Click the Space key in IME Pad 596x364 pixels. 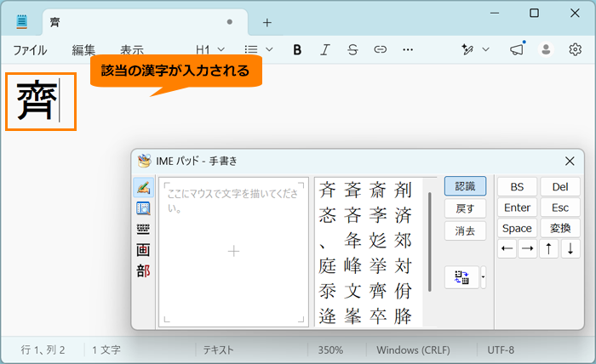[518, 228]
